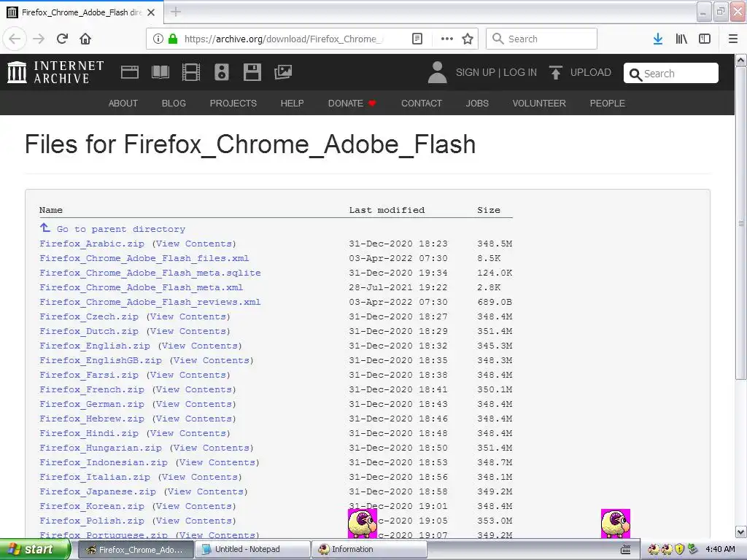This screenshot has width=747, height=560.
Task: Open Firefox_Chrome_Adobe_Flash_meta.sqlite
Action: (150, 273)
